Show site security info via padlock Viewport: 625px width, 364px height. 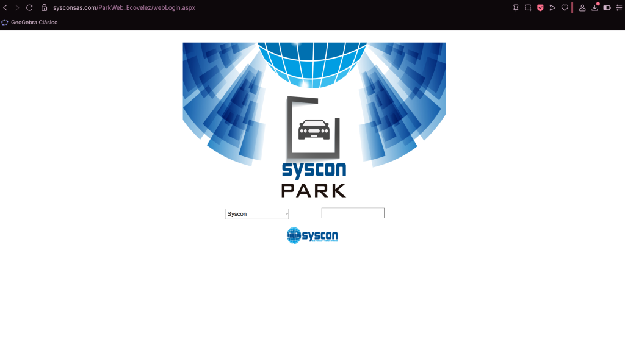(44, 7)
